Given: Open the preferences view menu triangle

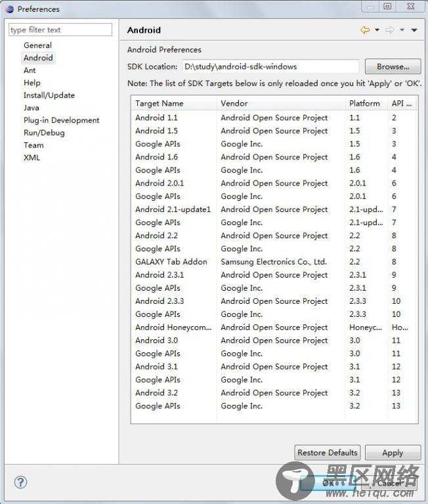Looking at the screenshot, I should click(x=414, y=30).
